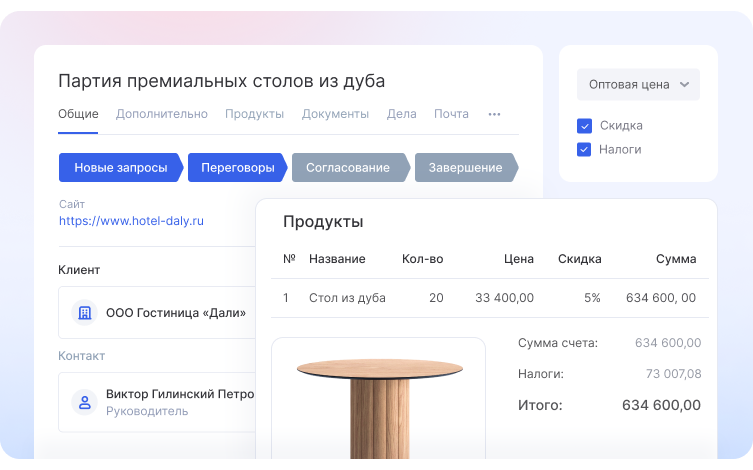This screenshot has width=753, height=470.
Task: Switch to the Общие tab
Action: click(78, 114)
